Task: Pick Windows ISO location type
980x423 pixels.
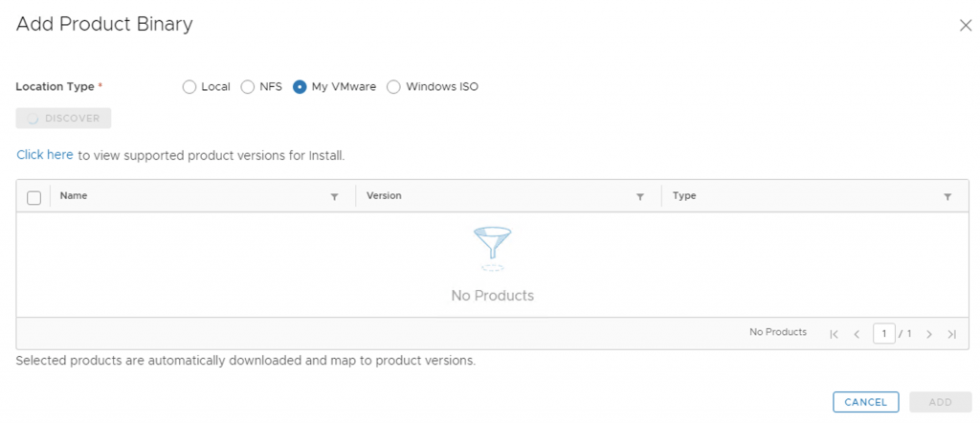Action: 393,87
